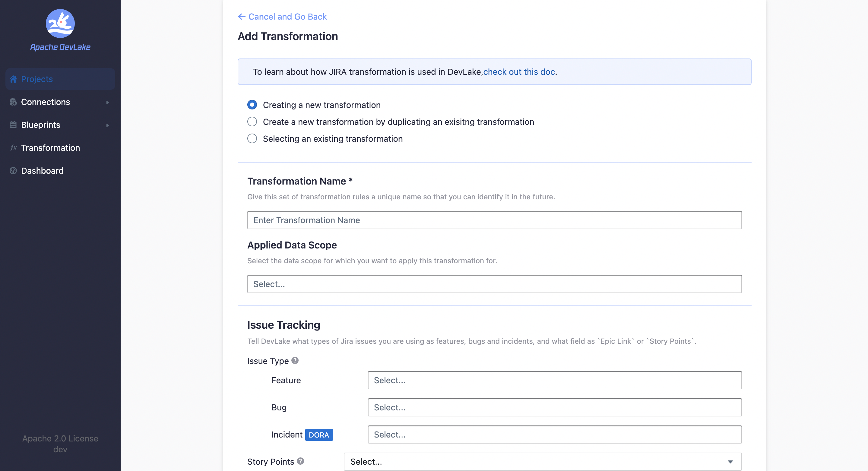Click Story Points help question icon
The width and height of the screenshot is (868, 471).
(300, 461)
